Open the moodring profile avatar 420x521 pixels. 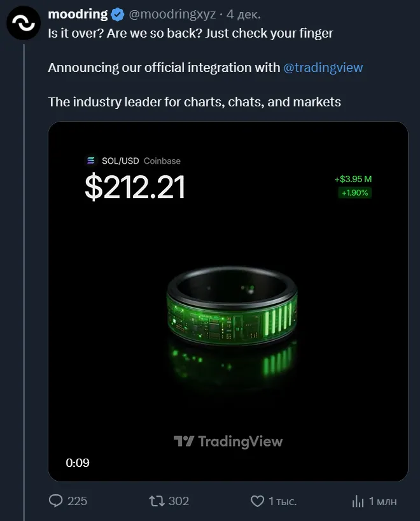[x=24, y=23]
